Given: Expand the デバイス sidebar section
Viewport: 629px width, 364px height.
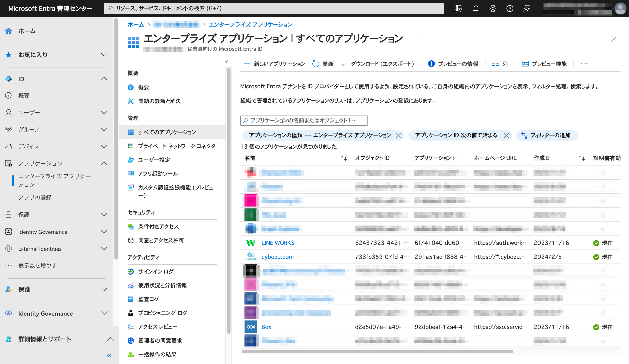Looking at the screenshot, I should pyautogui.click(x=104, y=146).
